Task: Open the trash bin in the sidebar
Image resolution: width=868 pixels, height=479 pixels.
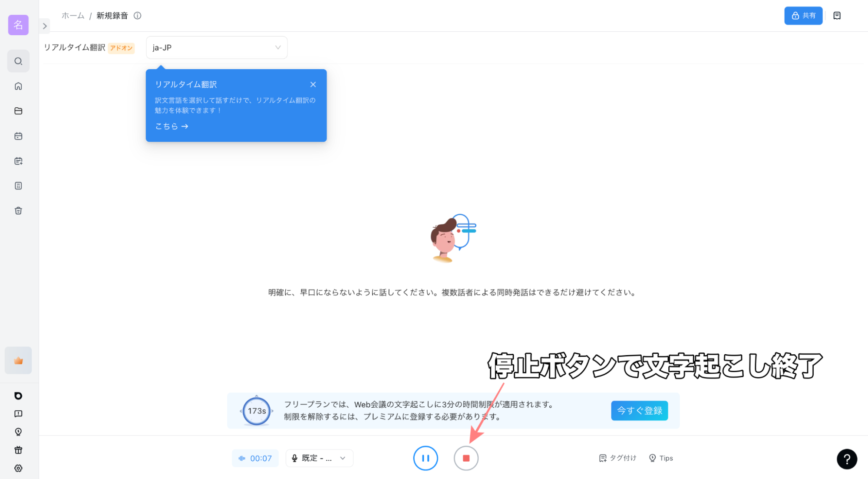Action: coord(18,211)
